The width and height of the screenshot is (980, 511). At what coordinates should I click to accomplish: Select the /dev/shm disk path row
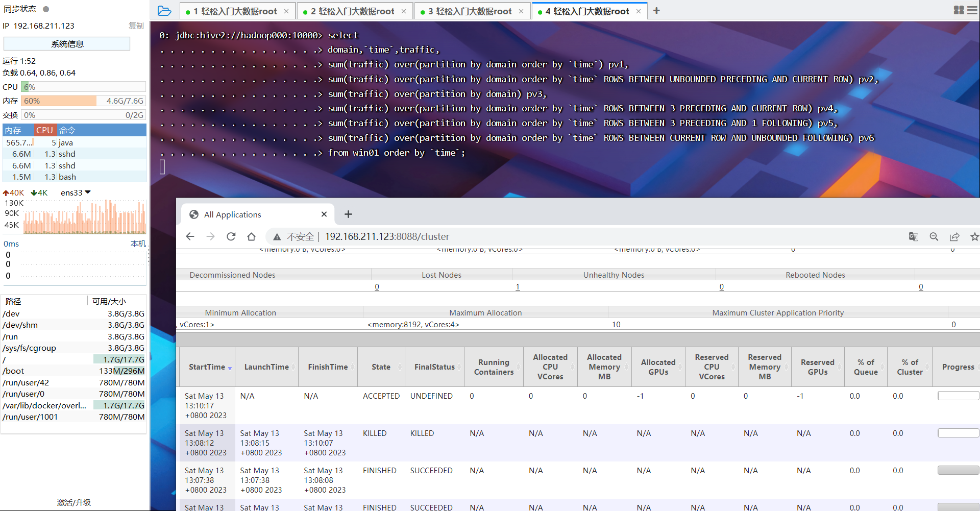(74, 325)
